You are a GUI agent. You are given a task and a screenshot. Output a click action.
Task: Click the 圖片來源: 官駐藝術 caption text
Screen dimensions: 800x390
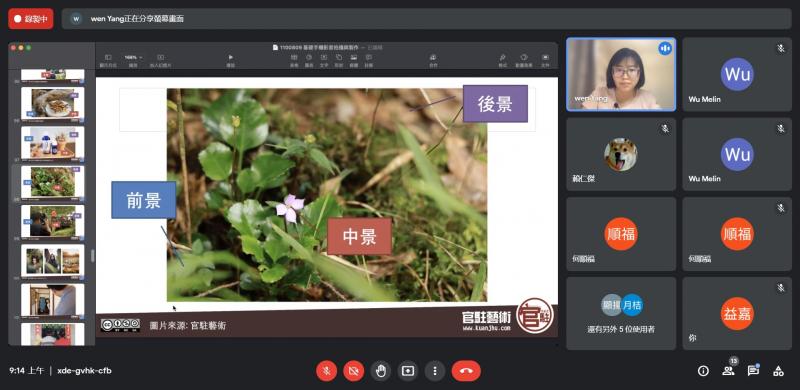[x=188, y=325]
